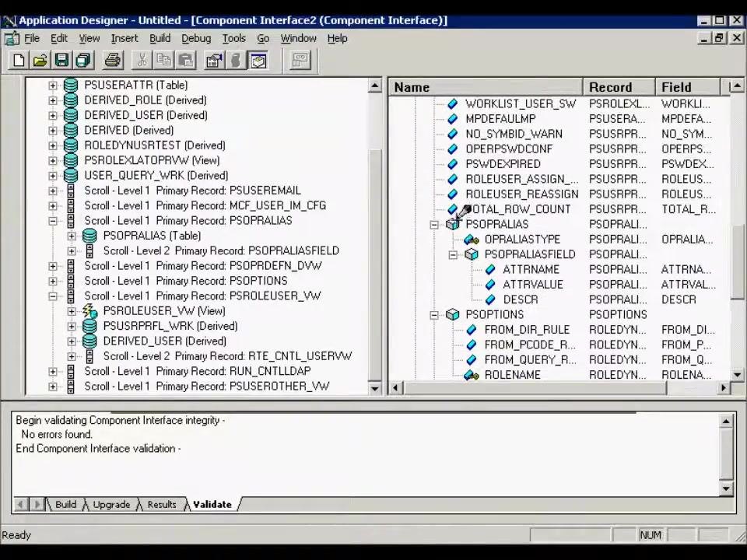Expand Scroll Level 2 RTE_CNTL_USERVW node
Viewport: 747px width, 560px height.
tap(72, 356)
